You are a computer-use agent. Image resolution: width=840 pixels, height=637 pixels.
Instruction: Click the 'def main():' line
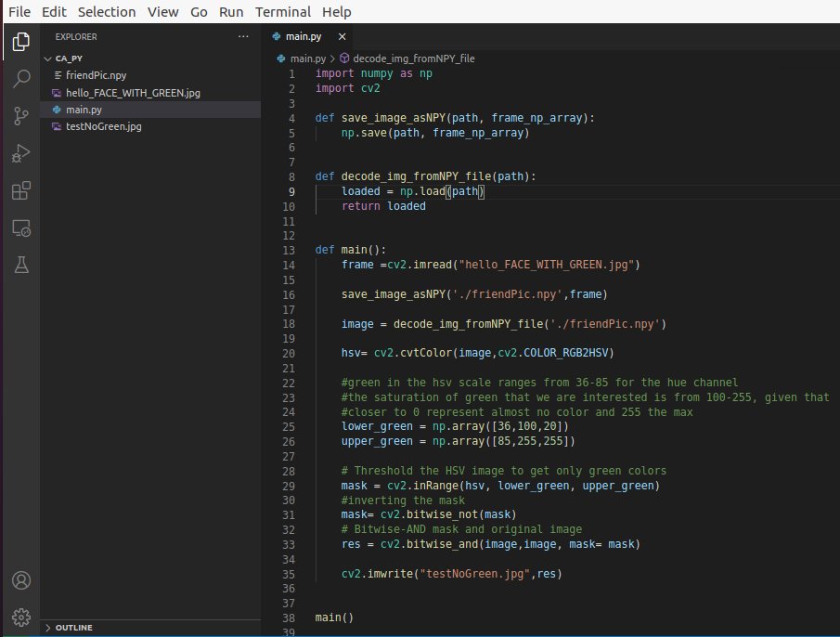coord(350,250)
